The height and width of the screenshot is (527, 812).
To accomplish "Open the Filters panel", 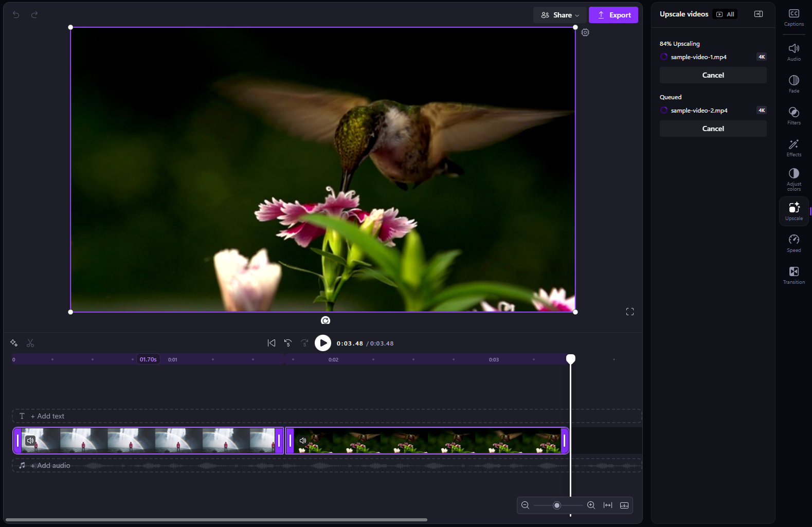I will pyautogui.click(x=794, y=116).
